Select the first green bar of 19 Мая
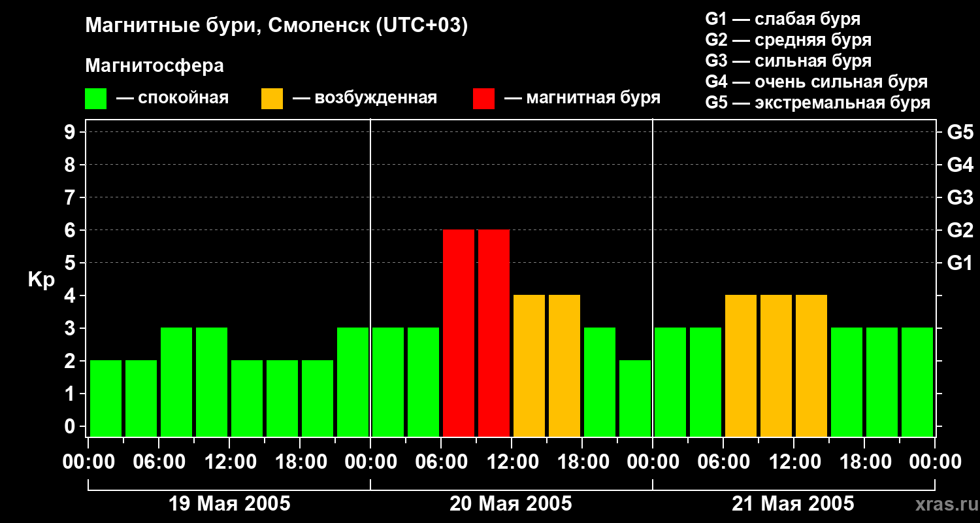Viewport: 980px width, 523px height. click(106, 399)
